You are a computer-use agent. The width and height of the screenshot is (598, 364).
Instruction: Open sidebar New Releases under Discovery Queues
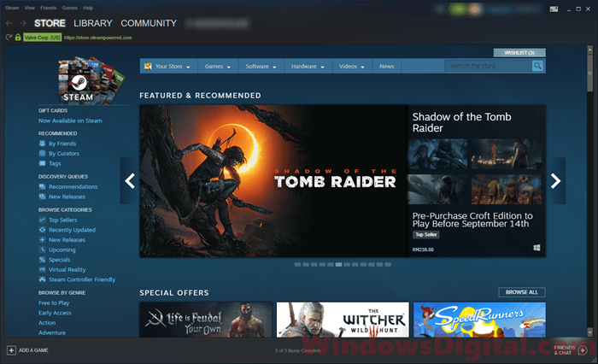tap(67, 197)
